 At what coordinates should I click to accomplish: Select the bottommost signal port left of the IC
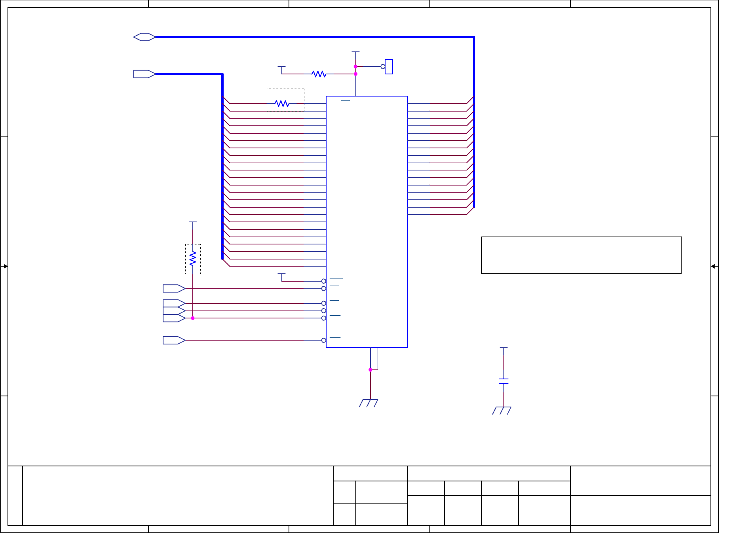tap(174, 341)
